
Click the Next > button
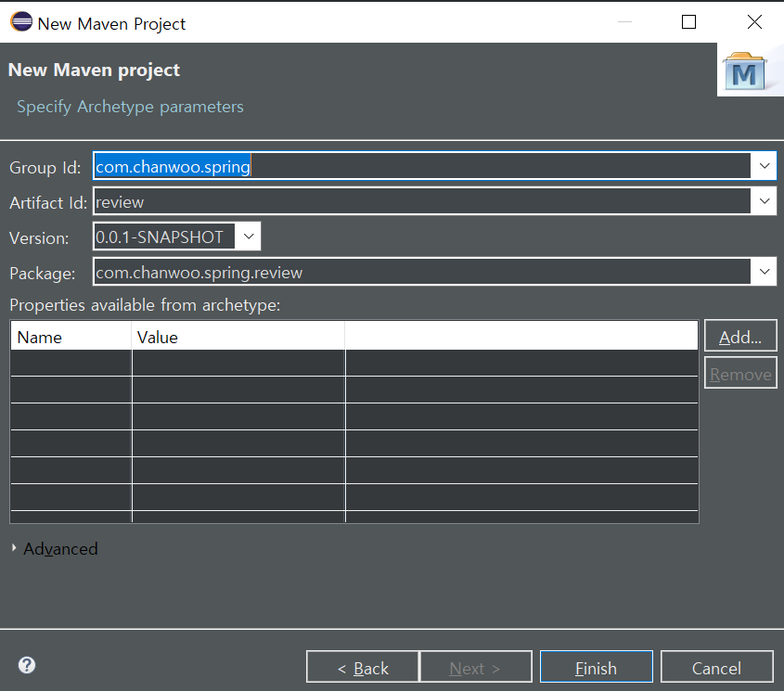coord(475,667)
